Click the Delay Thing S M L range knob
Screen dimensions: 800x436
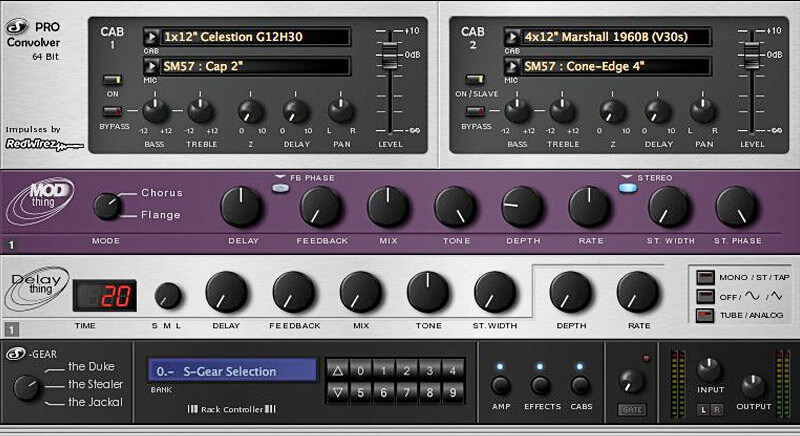(x=168, y=296)
